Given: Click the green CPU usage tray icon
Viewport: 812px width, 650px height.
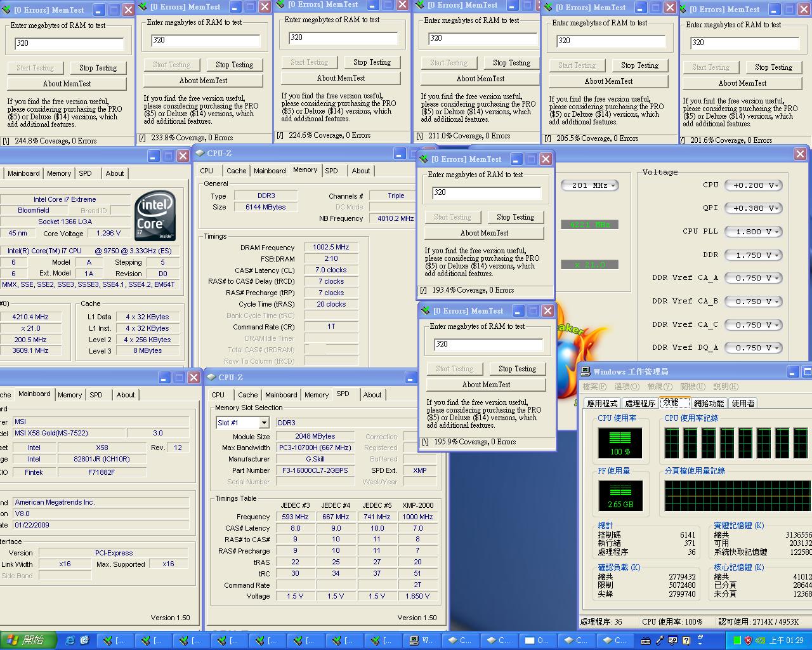Looking at the screenshot, I should 737,640.
